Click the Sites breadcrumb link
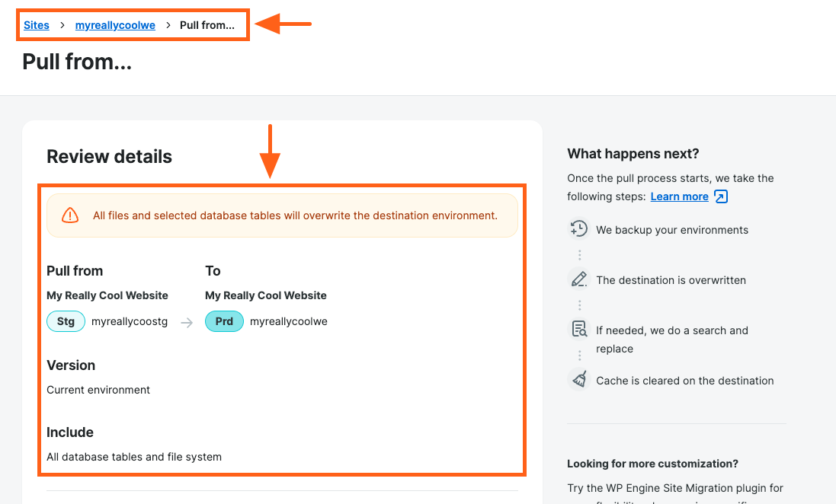This screenshot has height=504, width=836. click(x=37, y=25)
